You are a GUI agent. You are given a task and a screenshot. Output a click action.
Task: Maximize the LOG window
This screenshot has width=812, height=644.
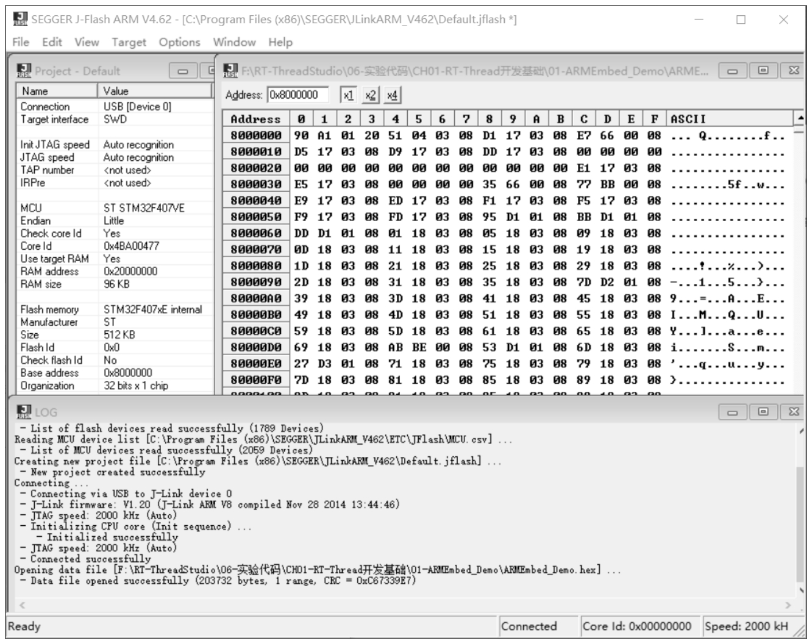tap(763, 412)
